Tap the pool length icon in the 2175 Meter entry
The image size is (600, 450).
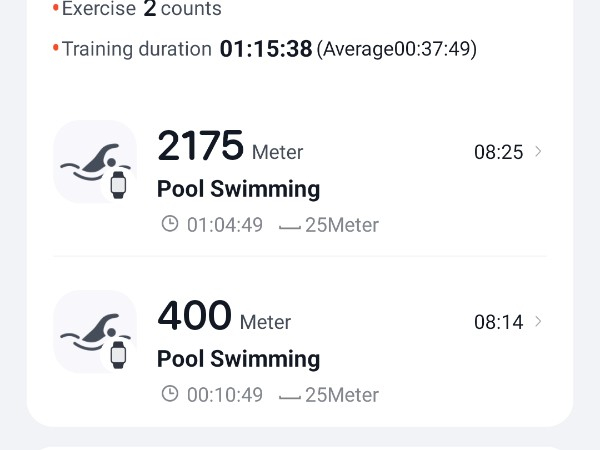[x=290, y=226]
